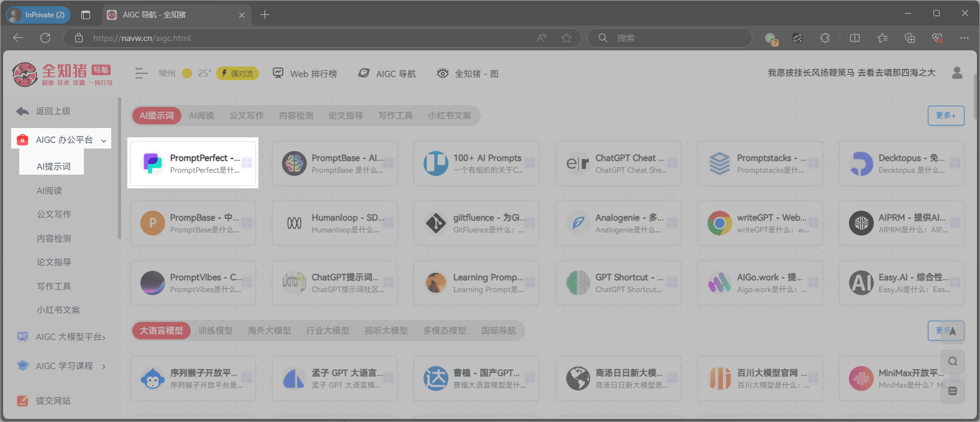Select the AI阅读 tab

tap(201, 116)
